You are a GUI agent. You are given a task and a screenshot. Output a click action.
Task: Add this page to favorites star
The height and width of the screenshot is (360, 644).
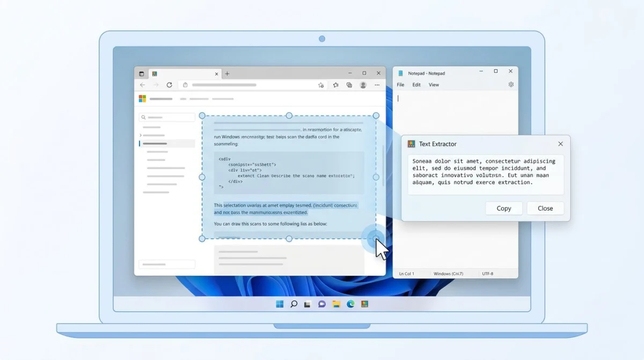[x=321, y=85]
